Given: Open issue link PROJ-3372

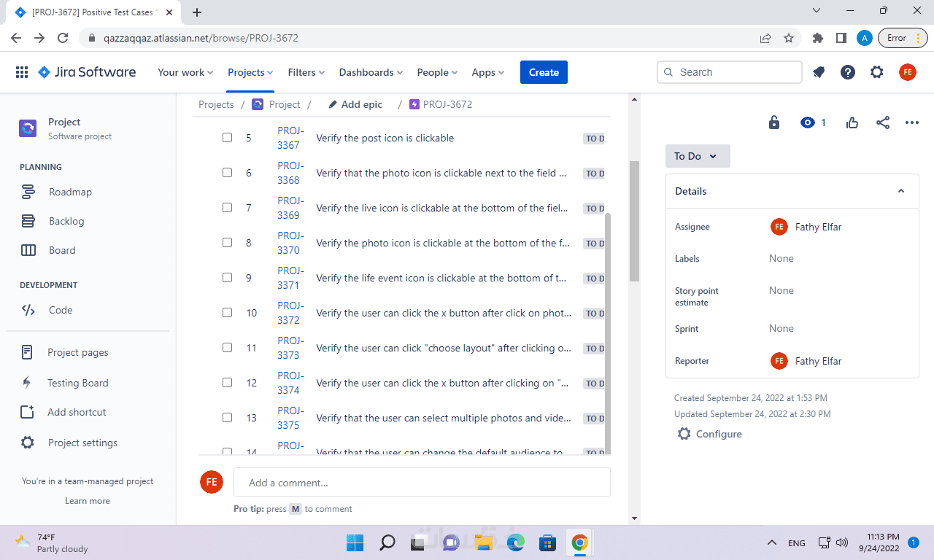Looking at the screenshot, I should pyautogui.click(x=290, y=313).
